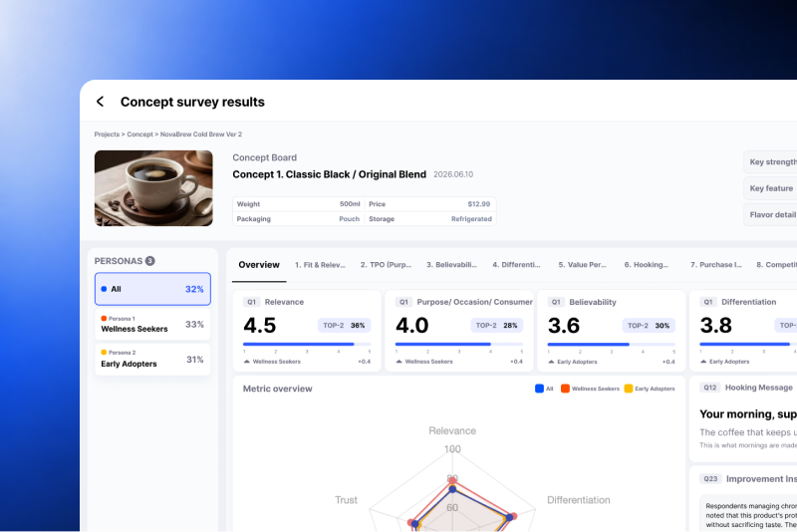Click the Believability TOP-2 30% badge

pos(649,325)
